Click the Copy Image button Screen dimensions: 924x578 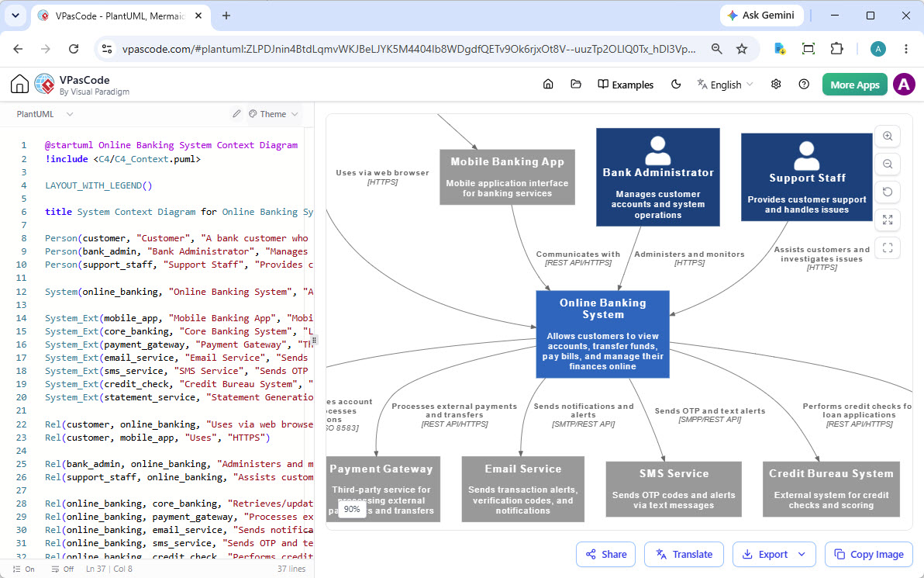869,555
